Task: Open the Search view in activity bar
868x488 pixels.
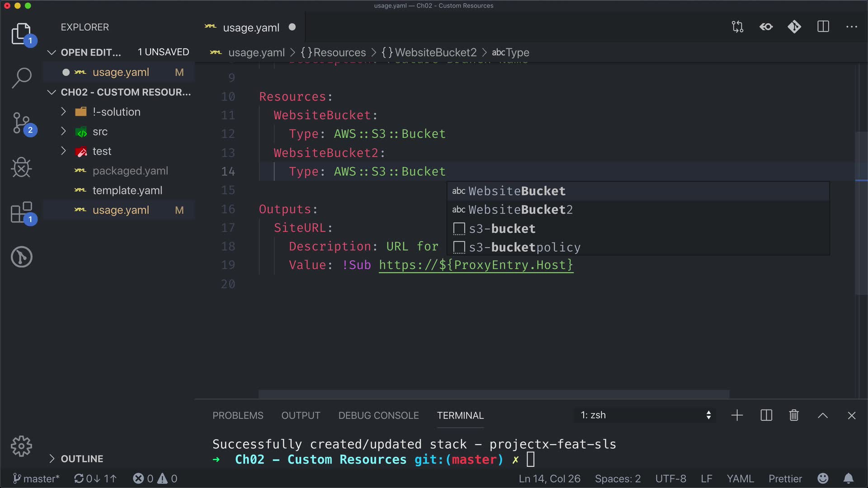Action: point(21,78)
